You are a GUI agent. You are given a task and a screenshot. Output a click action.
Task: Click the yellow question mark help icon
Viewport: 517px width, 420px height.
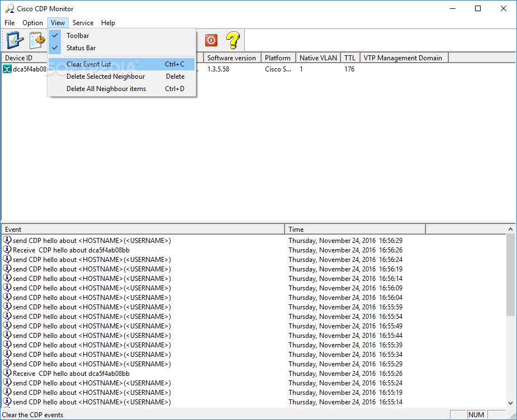point(233,40)
